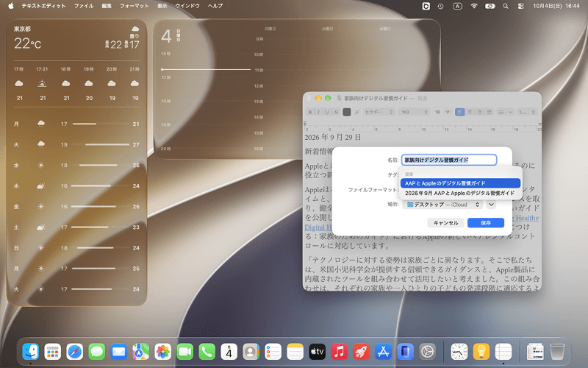Open ファイル menu
Screen dimensions: 588x368
tap(84, 6)
